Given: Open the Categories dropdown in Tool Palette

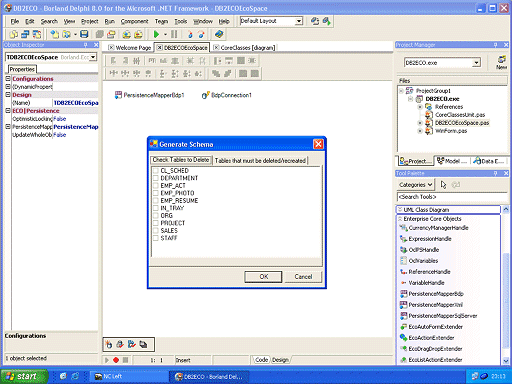Looking at the screenshot, I should coord(416,185).
